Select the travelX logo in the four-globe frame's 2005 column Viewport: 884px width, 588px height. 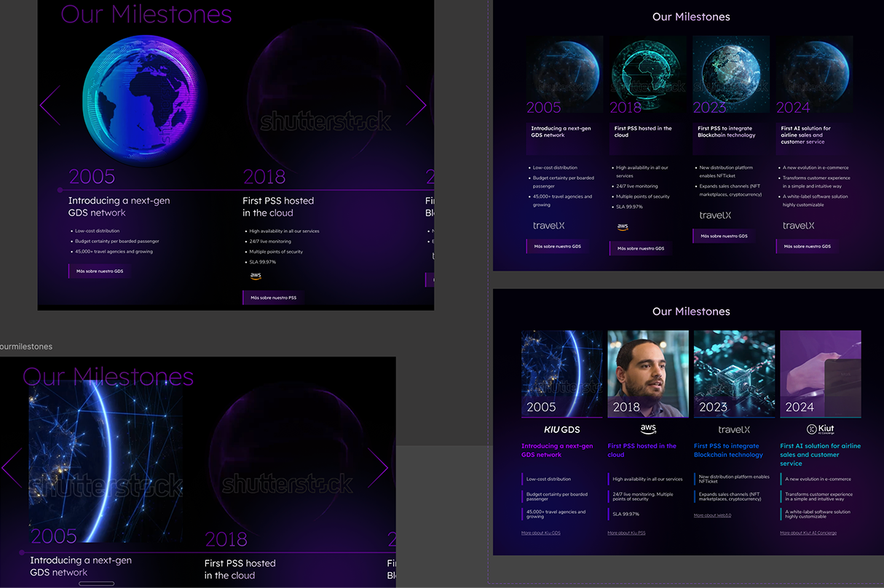click(x=548, y=226)
